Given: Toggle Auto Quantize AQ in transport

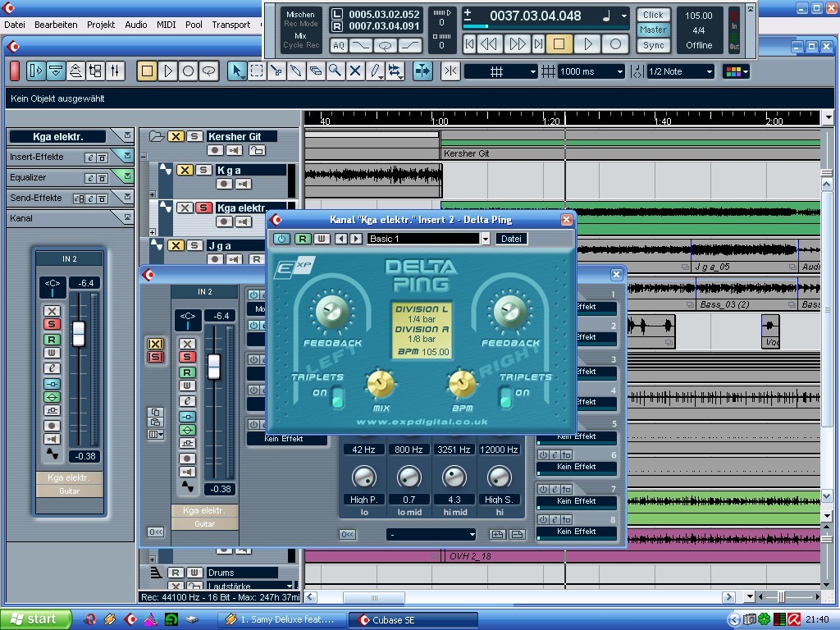Looking at the screenshot, I should pos(339,46).
